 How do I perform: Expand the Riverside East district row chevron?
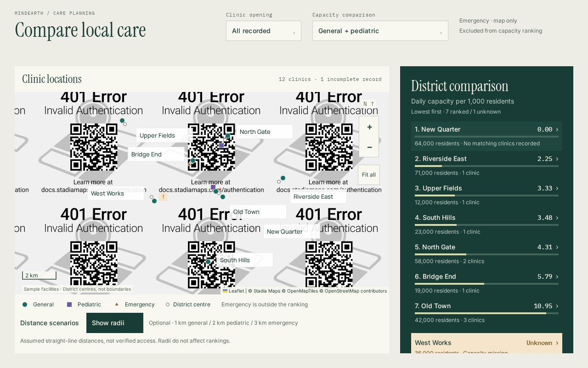[x=557, y=159]
